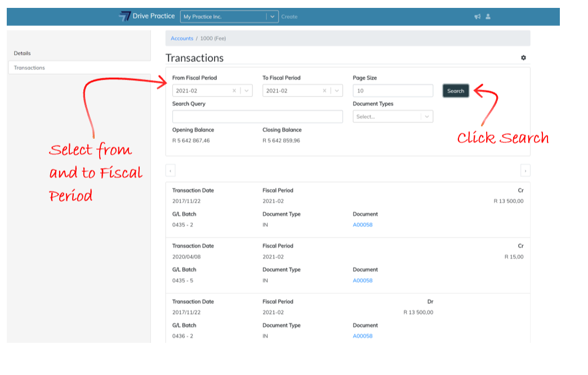Click the Drive Practice logo icon

coord(124,16)
